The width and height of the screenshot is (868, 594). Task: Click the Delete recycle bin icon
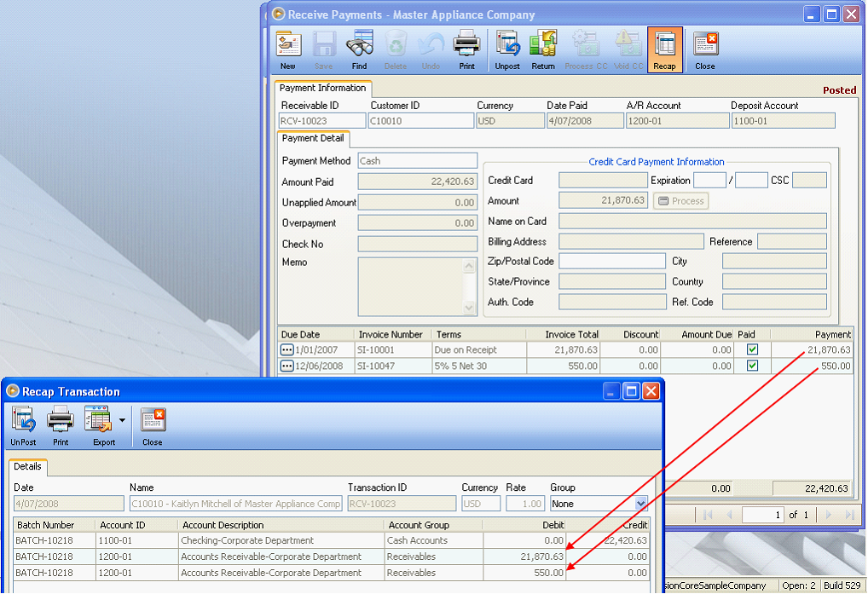(396, 50)
